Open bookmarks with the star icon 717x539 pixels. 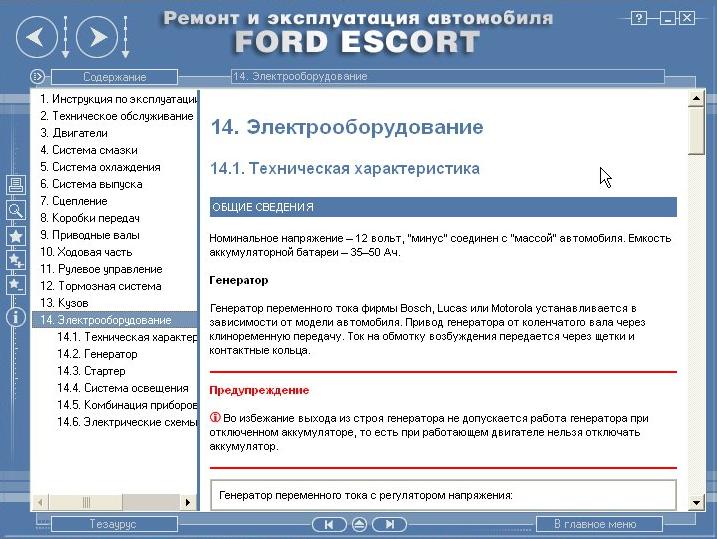point(16,236)
